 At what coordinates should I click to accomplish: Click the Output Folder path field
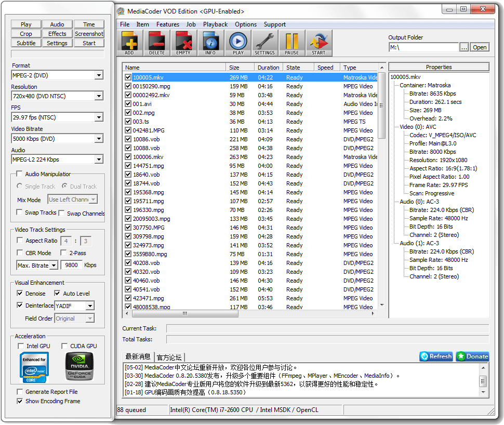click(423, 48)
